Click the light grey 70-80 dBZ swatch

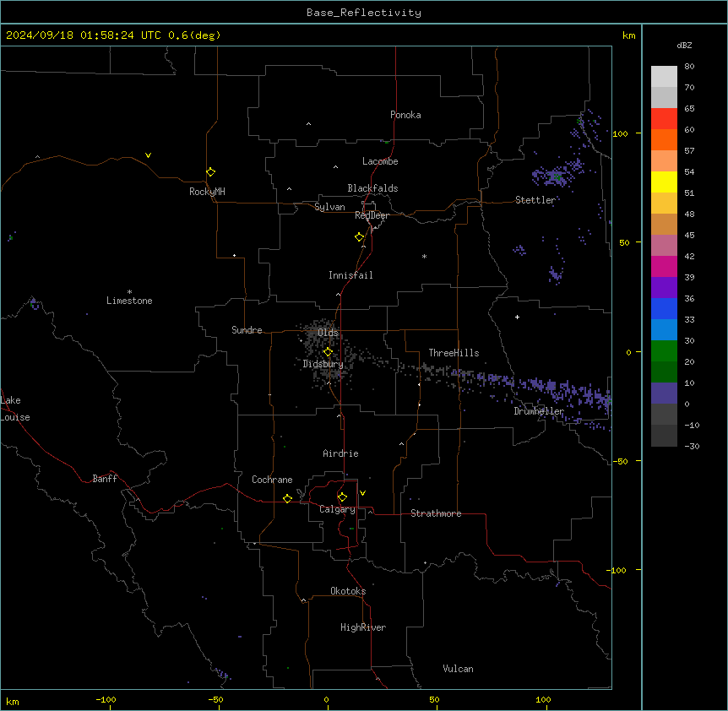coord(664,77)
